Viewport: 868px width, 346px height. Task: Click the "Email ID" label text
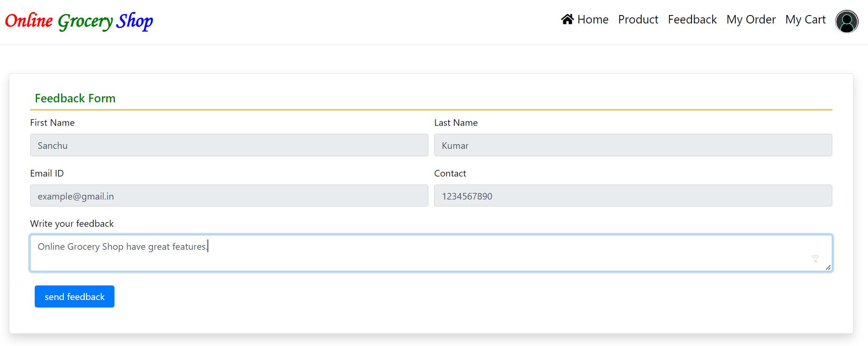click(x=47, y=173)
